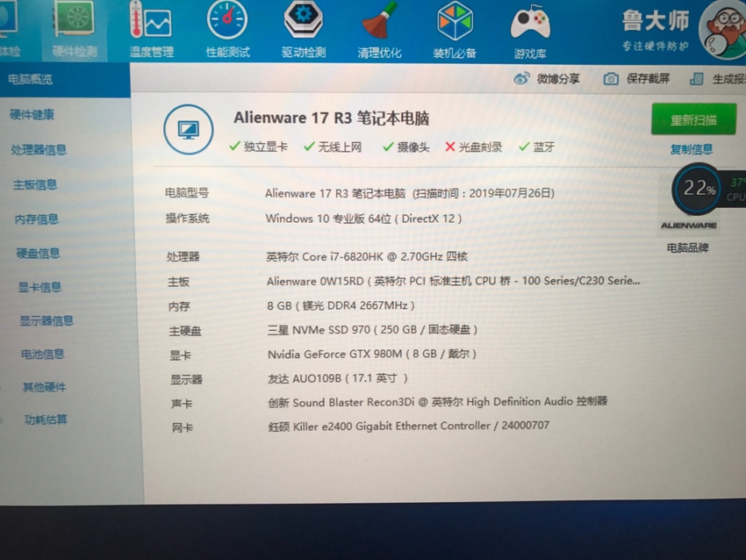Open the 硬件检测 hardware detection tab

pos(75,31)
